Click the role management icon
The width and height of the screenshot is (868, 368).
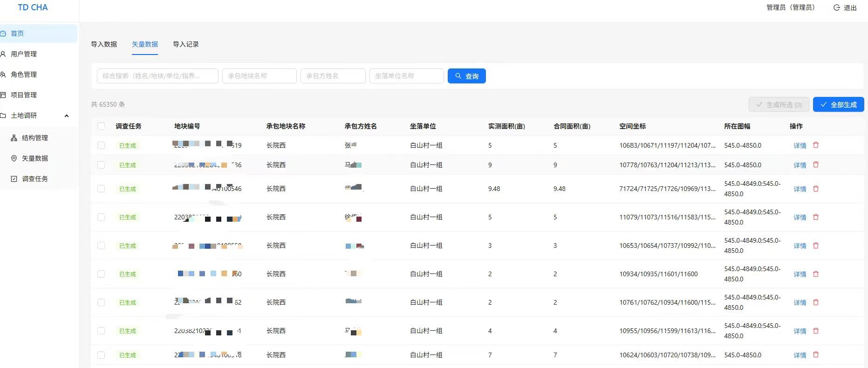point(3,75)
